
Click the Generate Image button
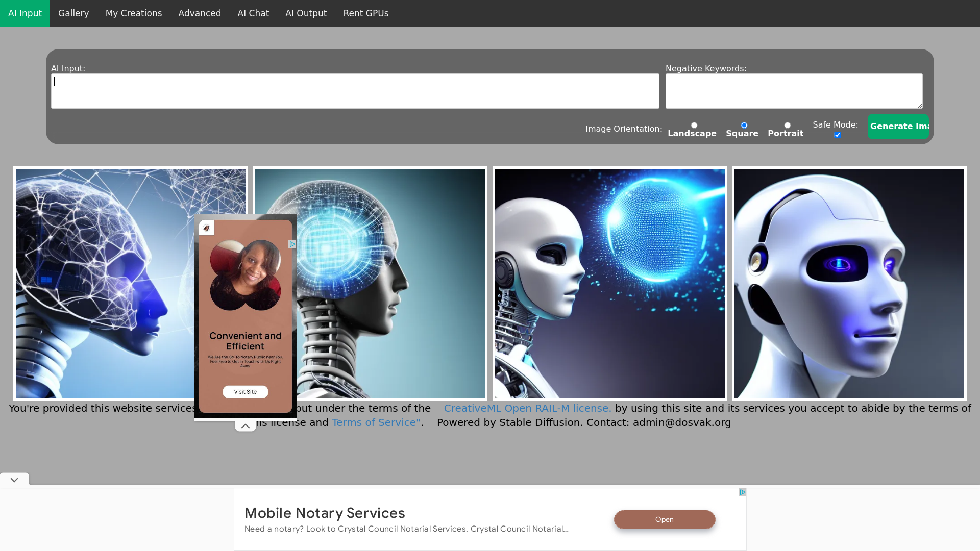coord(898,127)
